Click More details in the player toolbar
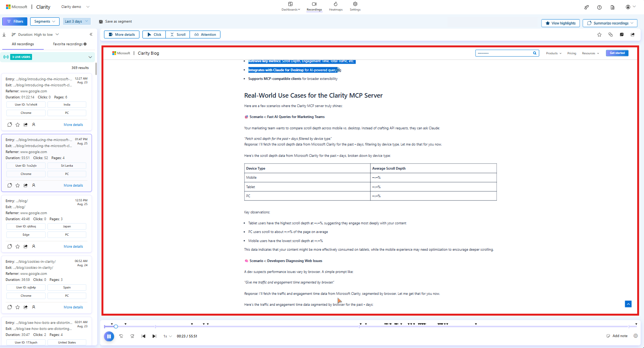 click(122, 35)
